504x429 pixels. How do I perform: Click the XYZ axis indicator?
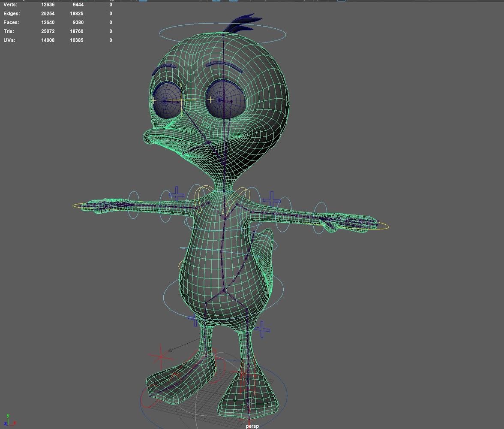(x=6, y=420)
